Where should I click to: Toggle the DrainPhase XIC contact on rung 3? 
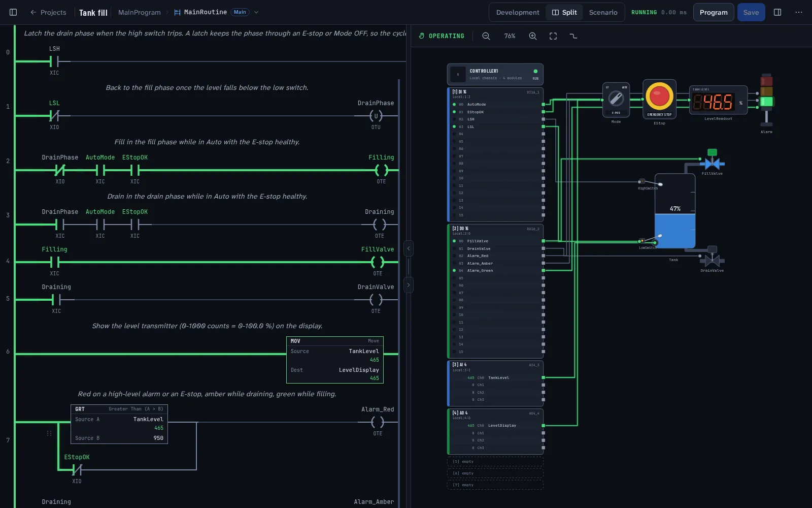pos(60,225)
